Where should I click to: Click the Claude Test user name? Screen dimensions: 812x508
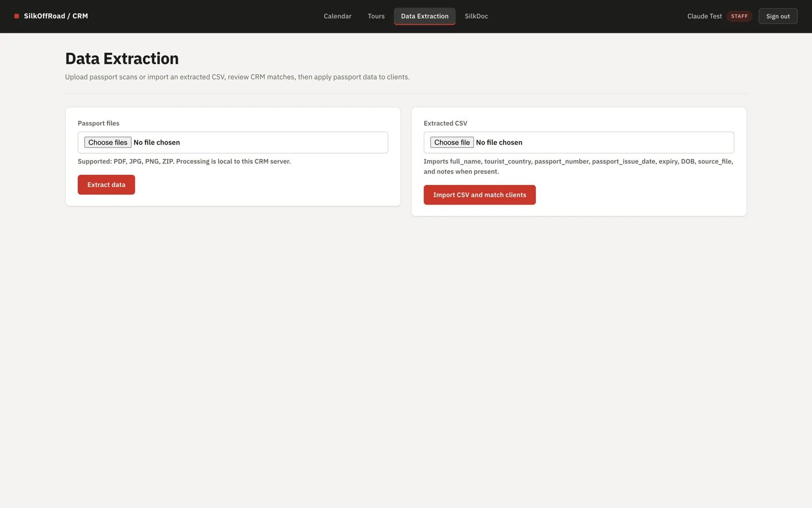pyautogui.click(x=704, y=16)
